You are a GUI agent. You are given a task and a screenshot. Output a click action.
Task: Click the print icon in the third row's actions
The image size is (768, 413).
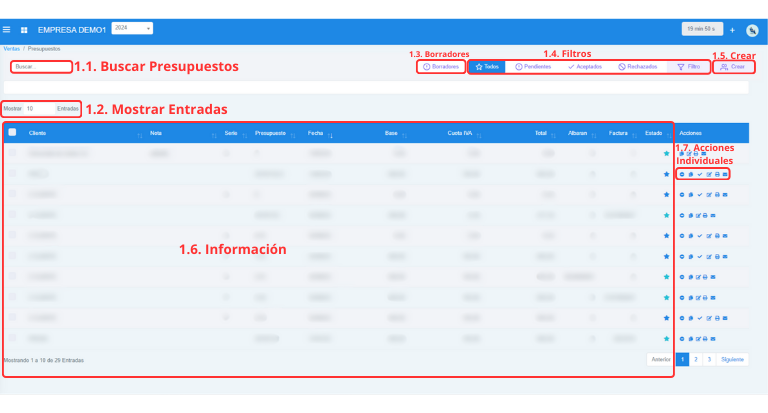(x=717, y=195)
